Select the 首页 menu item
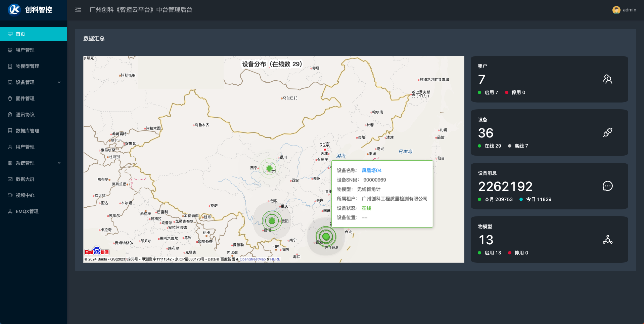 click(20, 34)
